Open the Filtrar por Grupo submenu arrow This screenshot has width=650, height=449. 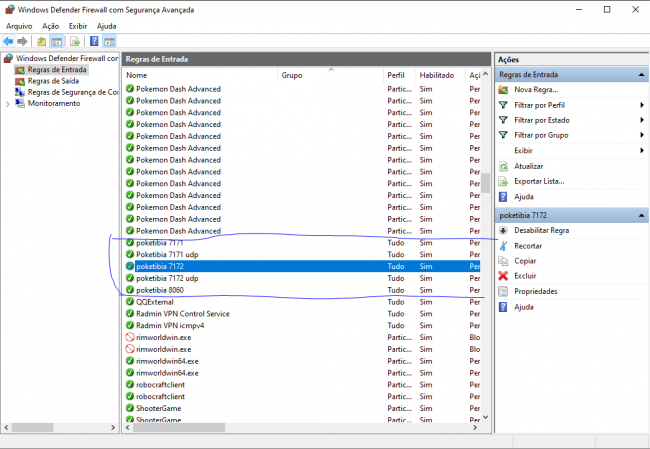point(642,135)
